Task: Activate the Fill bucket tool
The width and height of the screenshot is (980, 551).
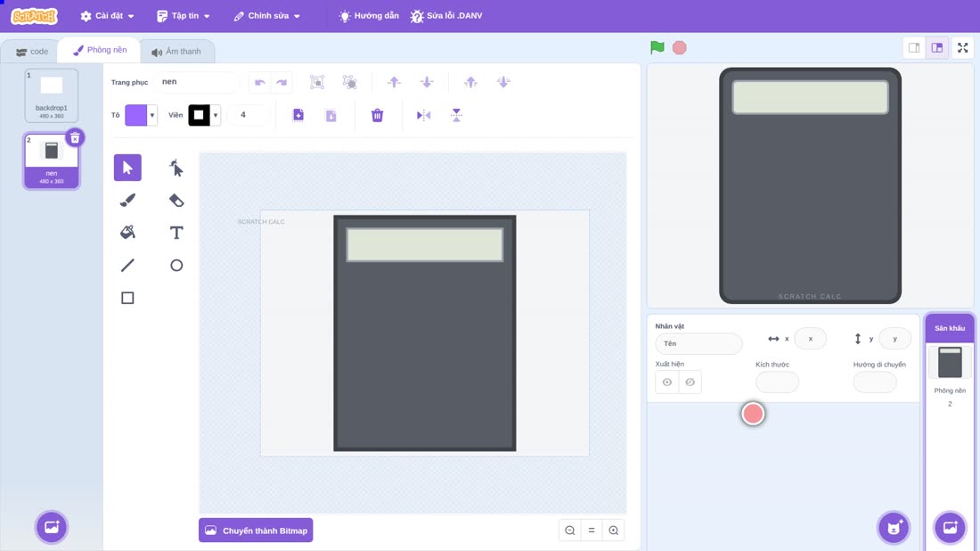Action: (x=127, y=233)
